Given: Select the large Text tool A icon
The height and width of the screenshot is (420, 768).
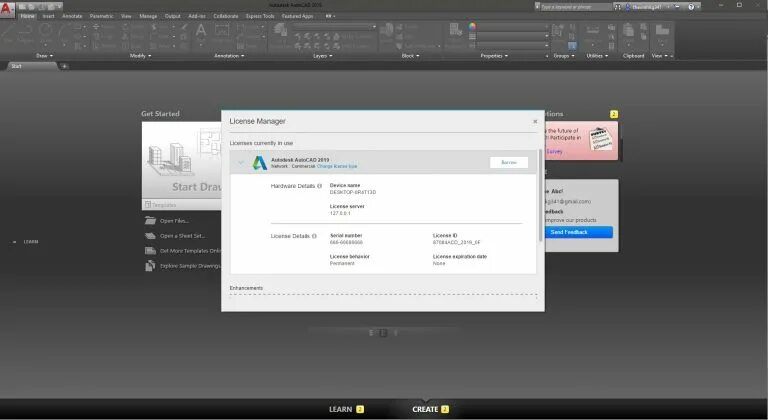Looking at the screenshot, I should (201, 32).
